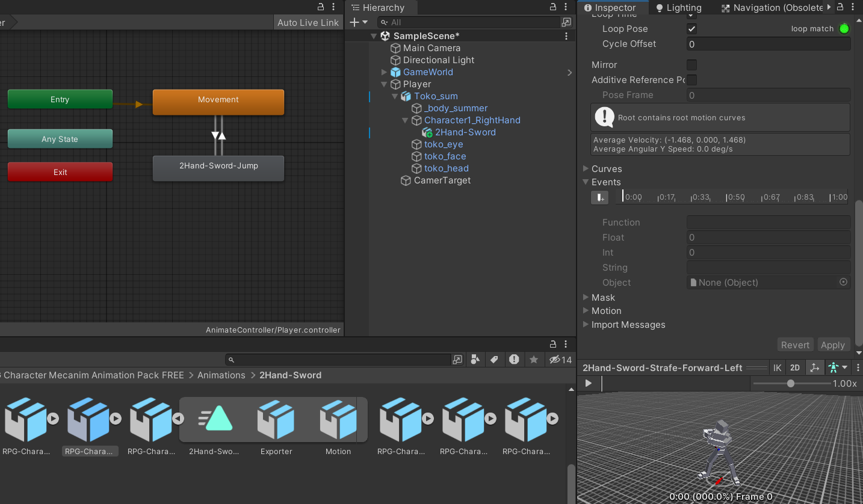This screenshot has width=863, height=504.
Task: Select the Movement state node
Action: (218, 102)
